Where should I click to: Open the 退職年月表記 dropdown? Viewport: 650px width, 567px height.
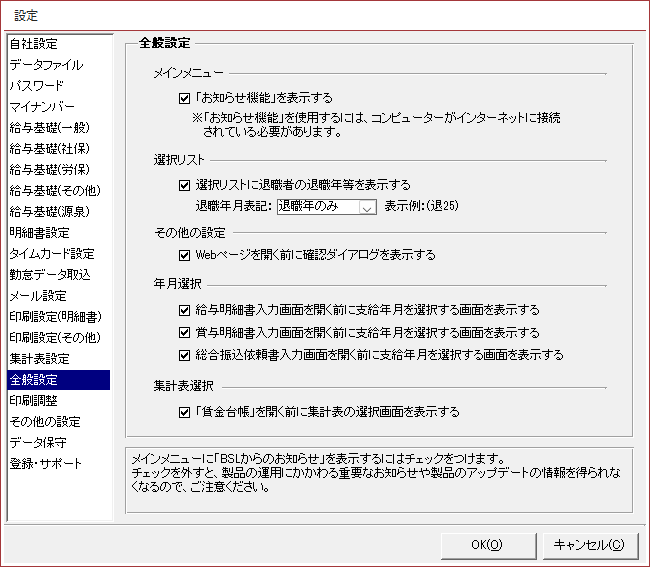(366, 207)
